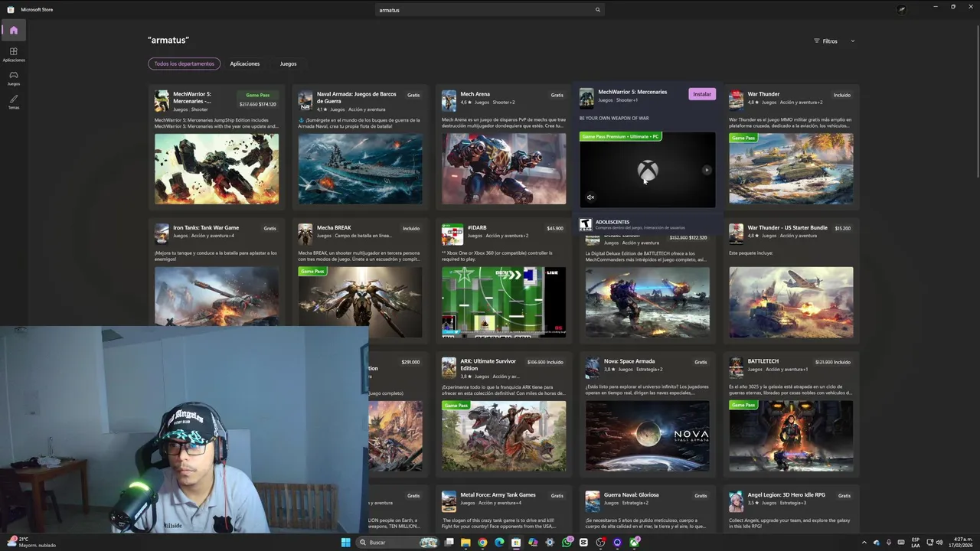Open the clock showing 4:27 a.m.
The image size is (980, 551).
point(961,542)
